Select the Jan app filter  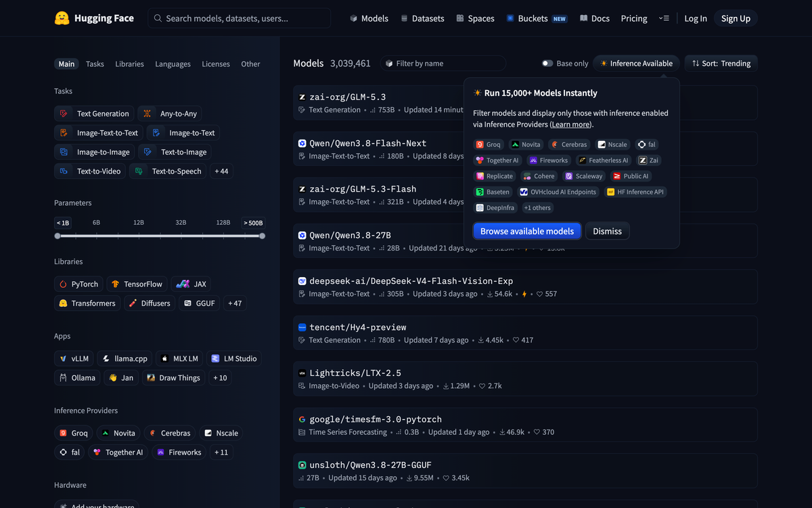pos(121,378)
